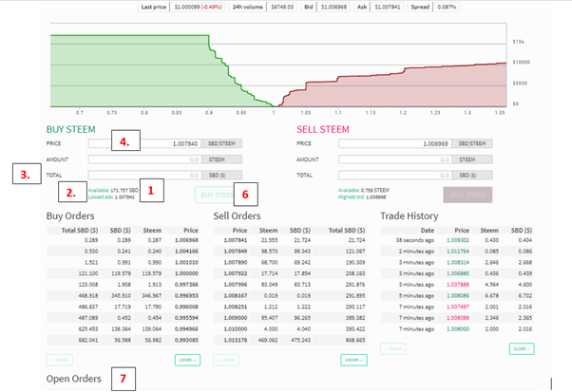Click the Buy Steem total SBD field
572x392 pixels.
pyautogui.click(x=144, y=176)
